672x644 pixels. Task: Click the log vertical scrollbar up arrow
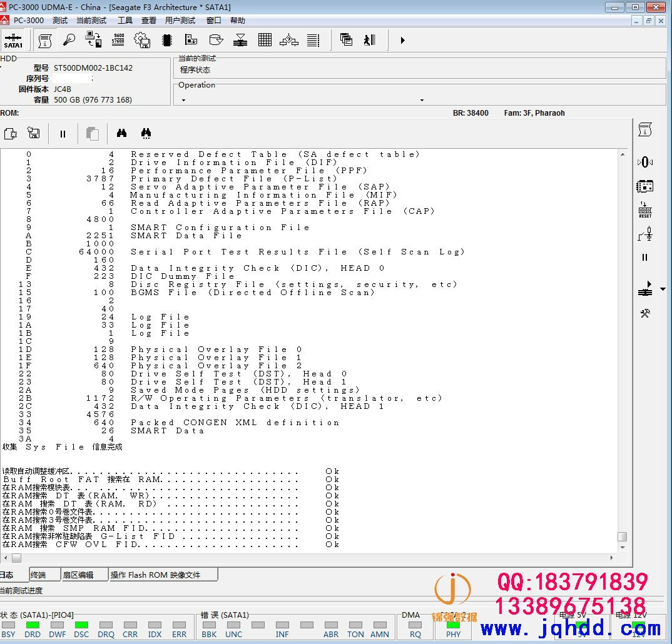pos(623,154)
